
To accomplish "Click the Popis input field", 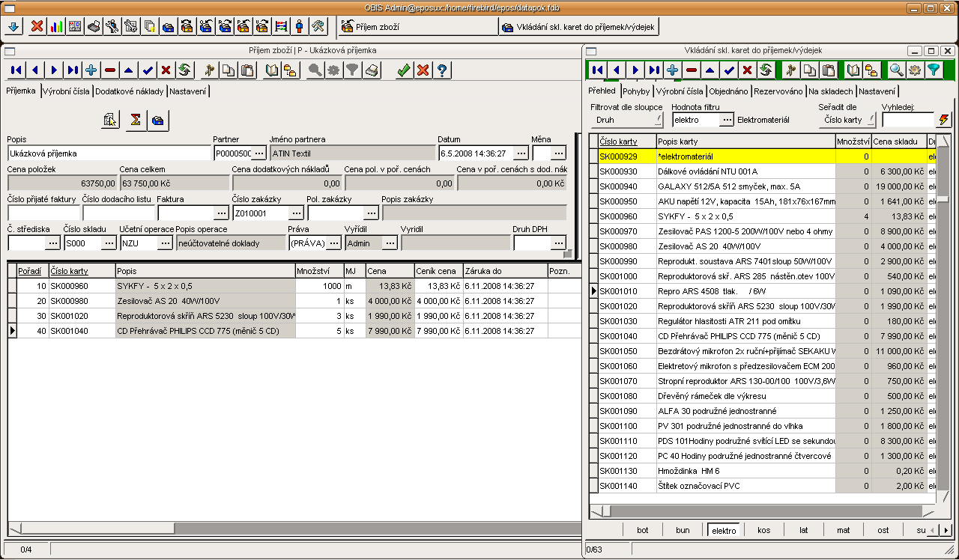I will click(109, 153).
